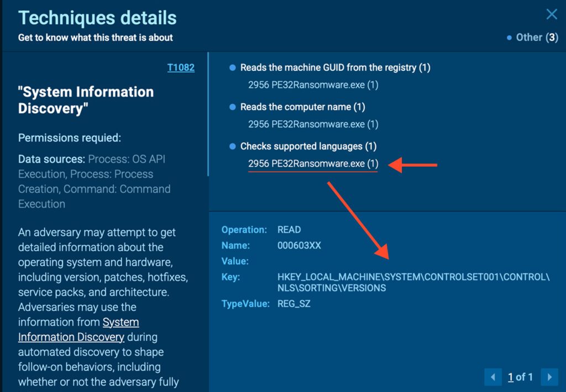Close the Techniques details panel
Image resolution: width=566 pixels, height=392 pixels.
[x=551, y=14]
